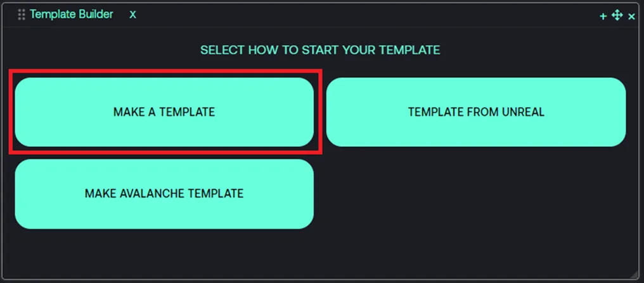Click the Template Builder tab title
The image size is (644, 283).
pos(71,15)
